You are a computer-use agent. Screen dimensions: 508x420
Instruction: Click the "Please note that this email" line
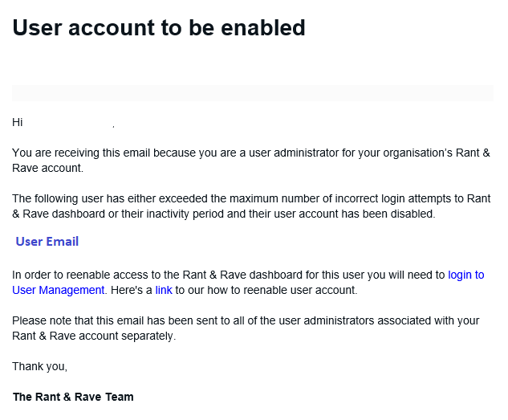coord(246,320)
